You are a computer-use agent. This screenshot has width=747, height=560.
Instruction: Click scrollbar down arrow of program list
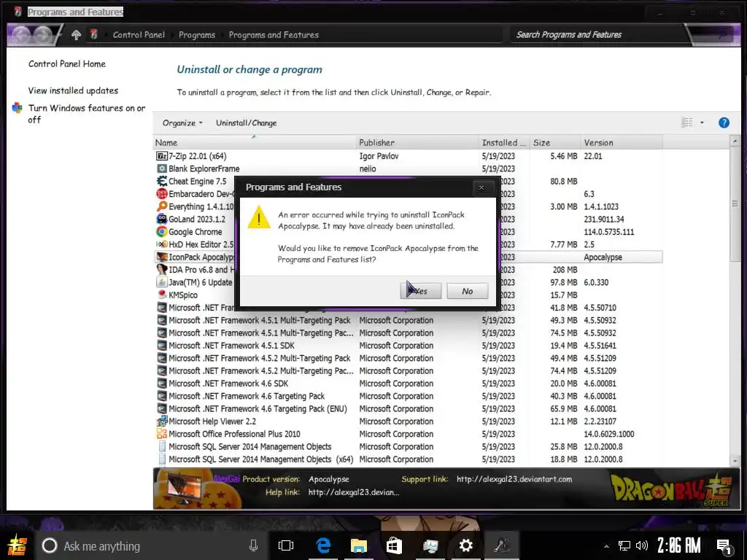tap(735, 461)
